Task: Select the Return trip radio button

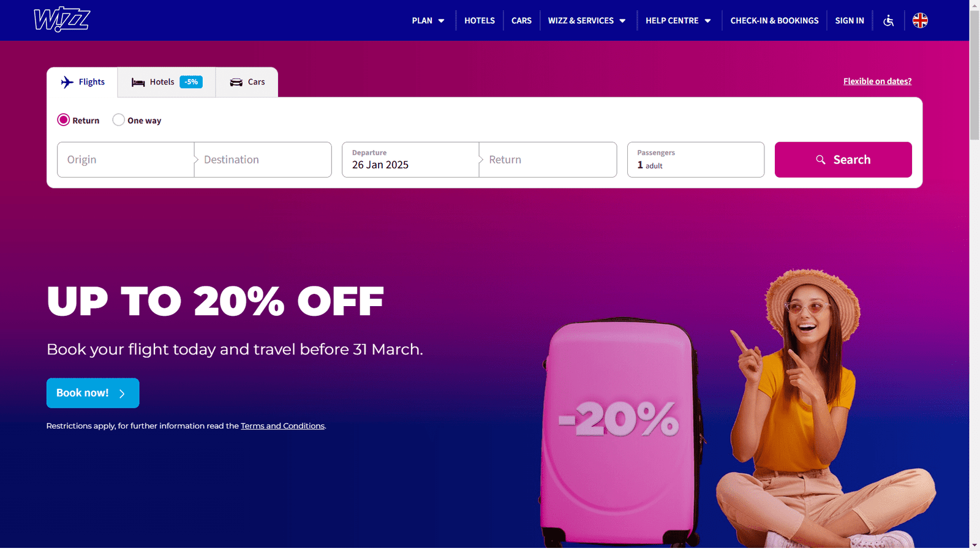Action: click(64, 120)
